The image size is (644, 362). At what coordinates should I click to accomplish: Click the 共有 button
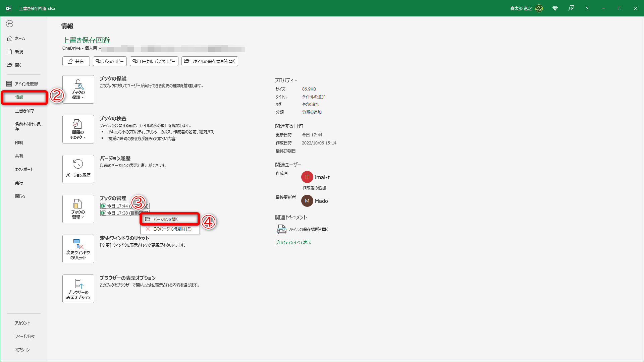[x=76, y=61]
